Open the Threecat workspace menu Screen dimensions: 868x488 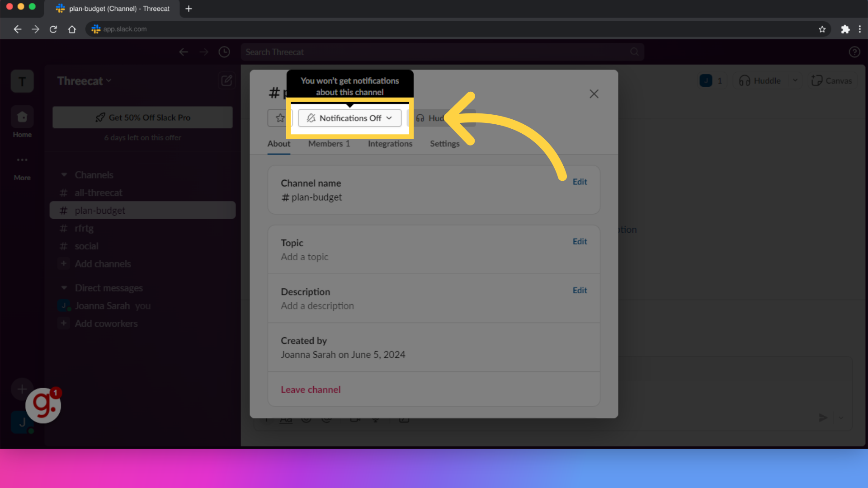click(x=84, y=81)
